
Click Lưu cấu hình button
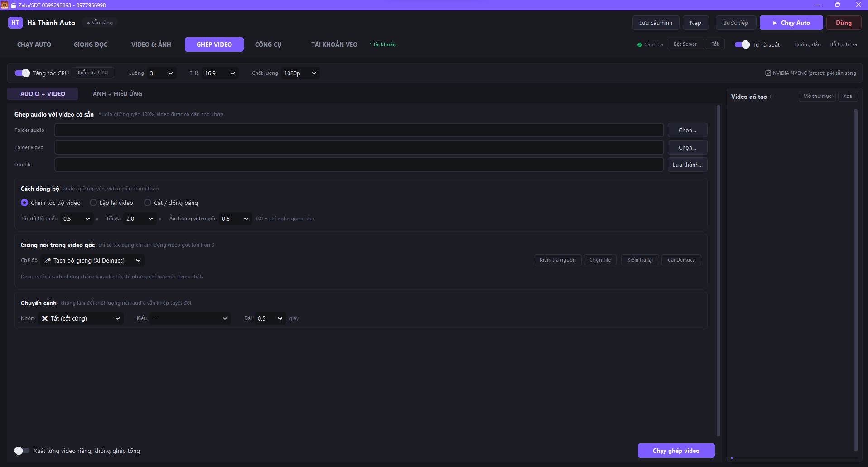656,23
